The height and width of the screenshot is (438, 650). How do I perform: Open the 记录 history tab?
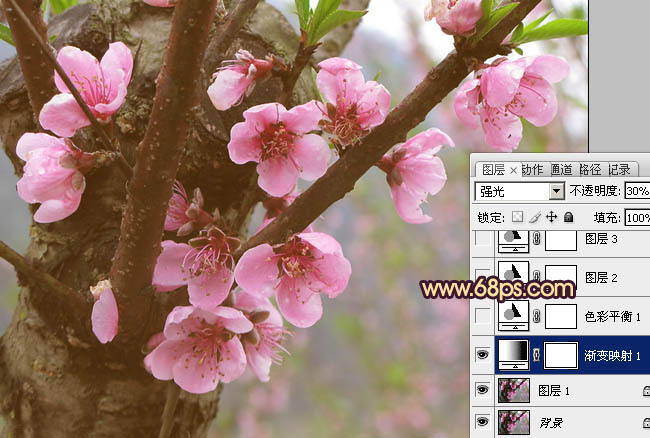619,169
